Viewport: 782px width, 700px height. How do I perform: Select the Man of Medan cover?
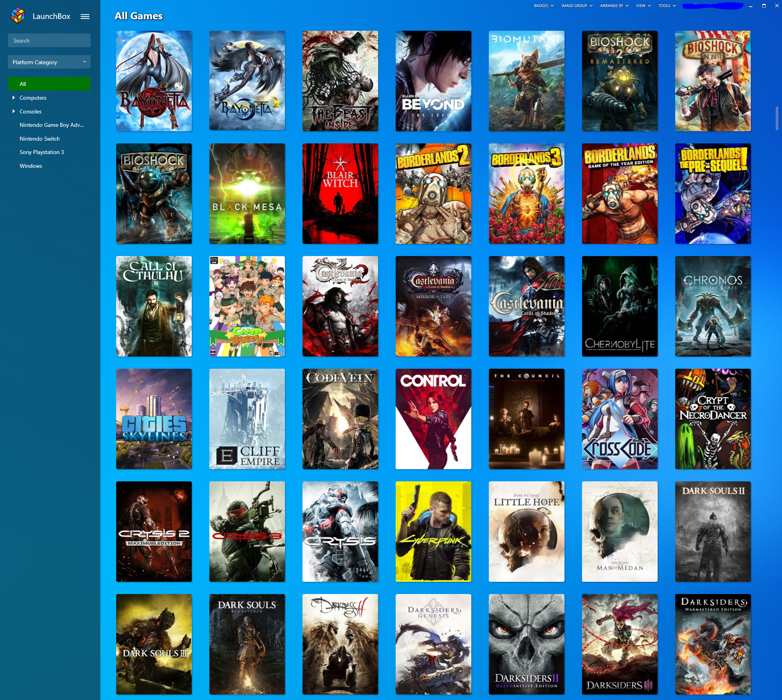click(620, 532)
